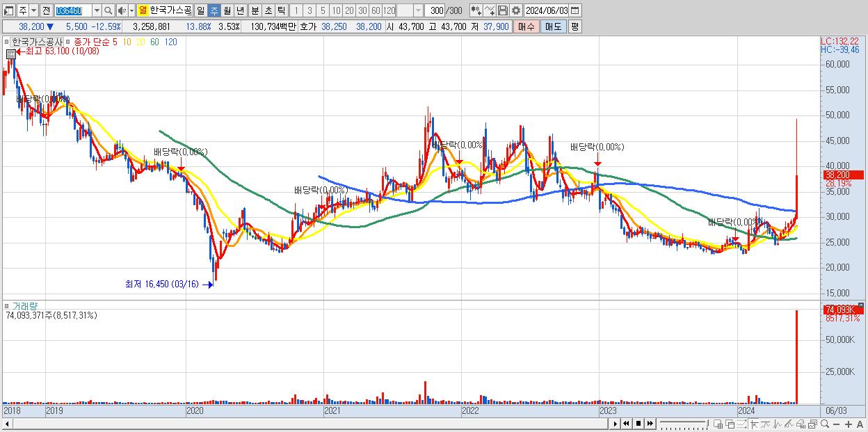The width and height of the screenshot is (868, 432).
Task: Click the chart indicators icon after the 300/300 field
Action: point(476,10)
